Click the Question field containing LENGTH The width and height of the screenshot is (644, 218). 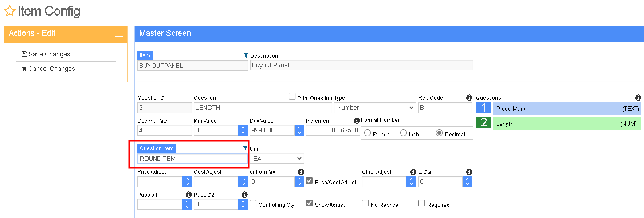[x=263, y=108]
